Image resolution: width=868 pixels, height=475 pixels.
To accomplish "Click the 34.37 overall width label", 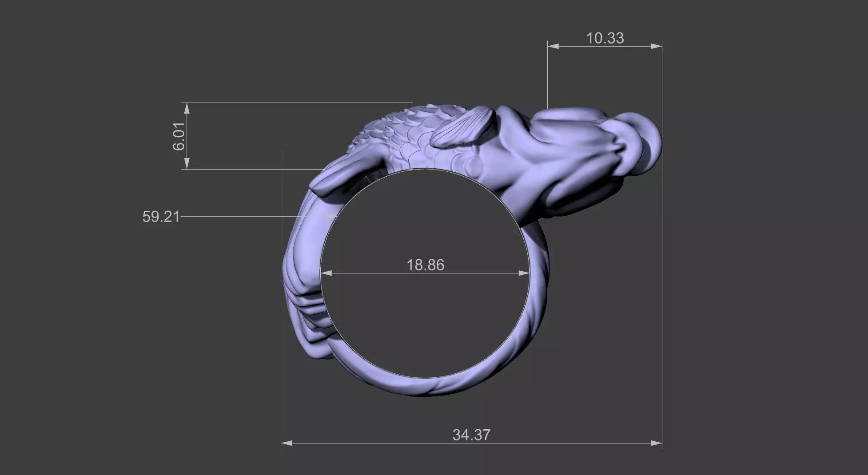I will (x=471, y=435).
